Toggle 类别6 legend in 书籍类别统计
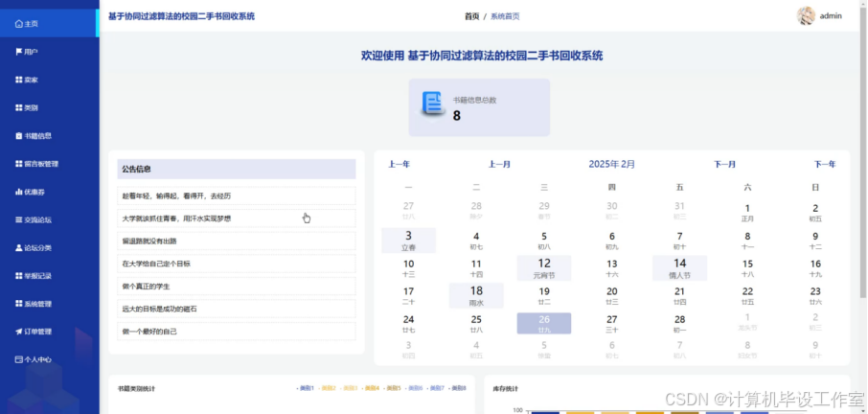This screenshot has height=414, width=868. pyautogui.click(x=414, y=388)
